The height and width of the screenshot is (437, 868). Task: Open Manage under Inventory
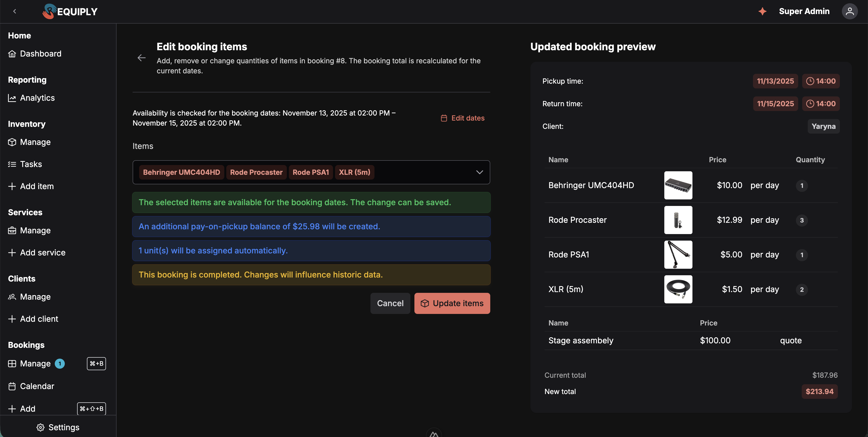(x=29, y=142)
